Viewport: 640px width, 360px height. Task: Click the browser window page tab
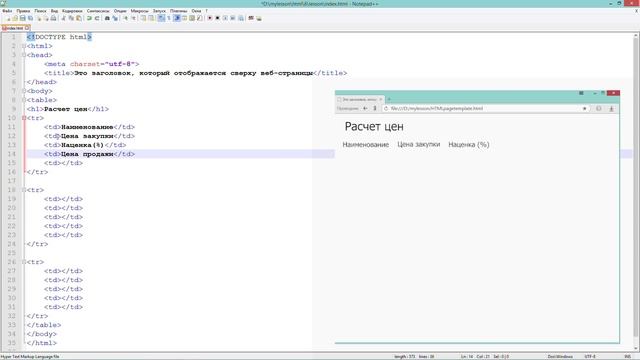point(359,99)
